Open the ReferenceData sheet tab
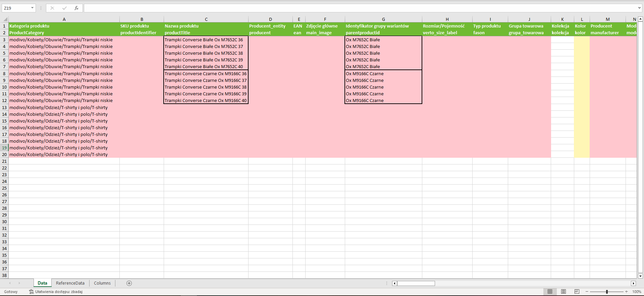This screenshot has width=644, height=296. pyautogui.click(x=70, y=283)
